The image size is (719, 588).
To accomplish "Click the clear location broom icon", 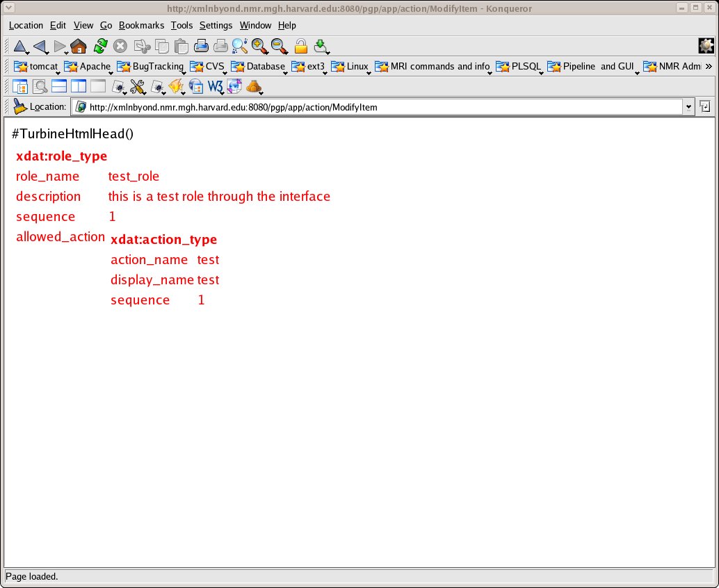I will click(19, 107).
